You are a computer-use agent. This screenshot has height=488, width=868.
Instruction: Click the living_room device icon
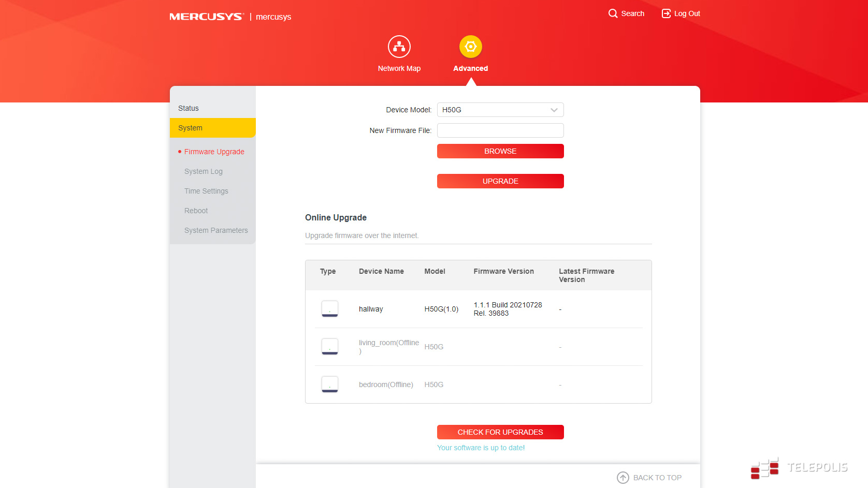pos(329,347)
